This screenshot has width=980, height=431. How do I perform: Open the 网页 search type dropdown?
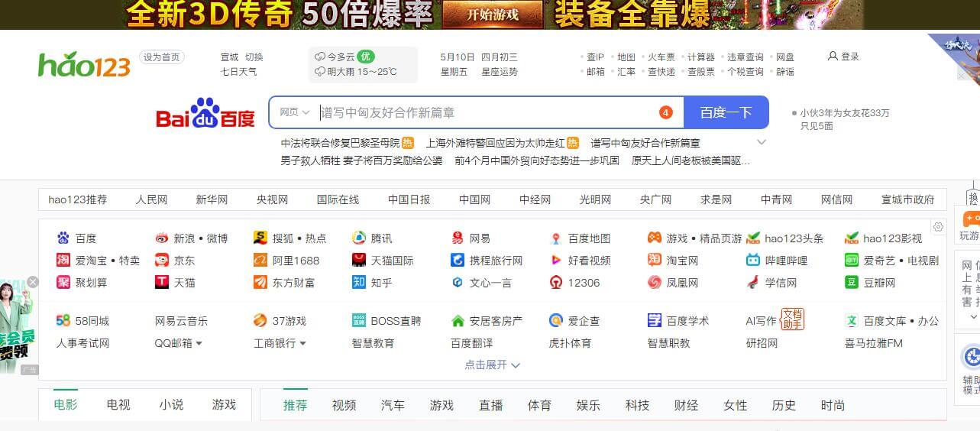294,112
